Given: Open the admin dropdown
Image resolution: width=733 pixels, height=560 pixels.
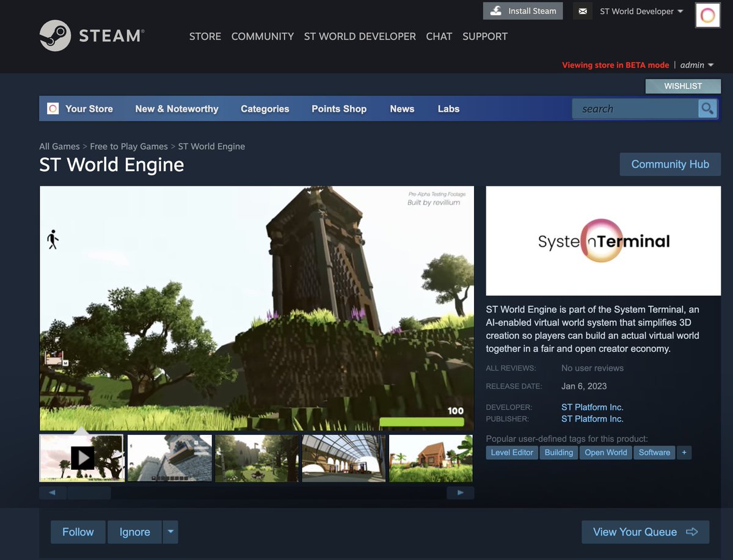Looking at the screenshot, I should pyautogui.click(x=697, y=65).
